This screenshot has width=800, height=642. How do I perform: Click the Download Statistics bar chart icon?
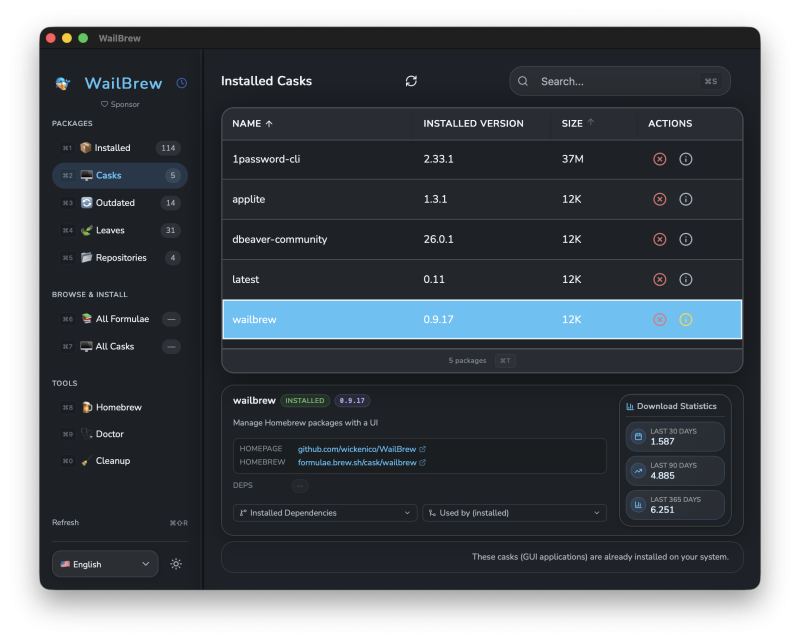[x=630, y=406]
